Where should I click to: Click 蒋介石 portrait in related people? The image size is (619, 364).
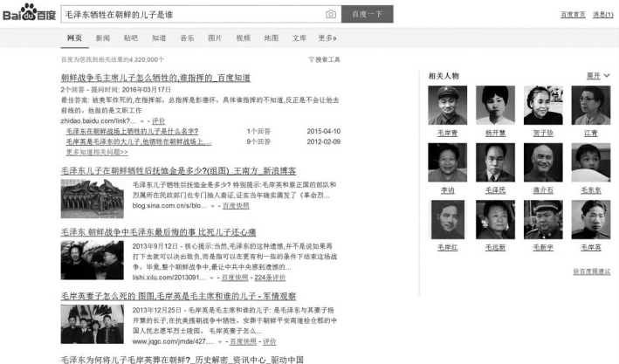tap(543, 162)
